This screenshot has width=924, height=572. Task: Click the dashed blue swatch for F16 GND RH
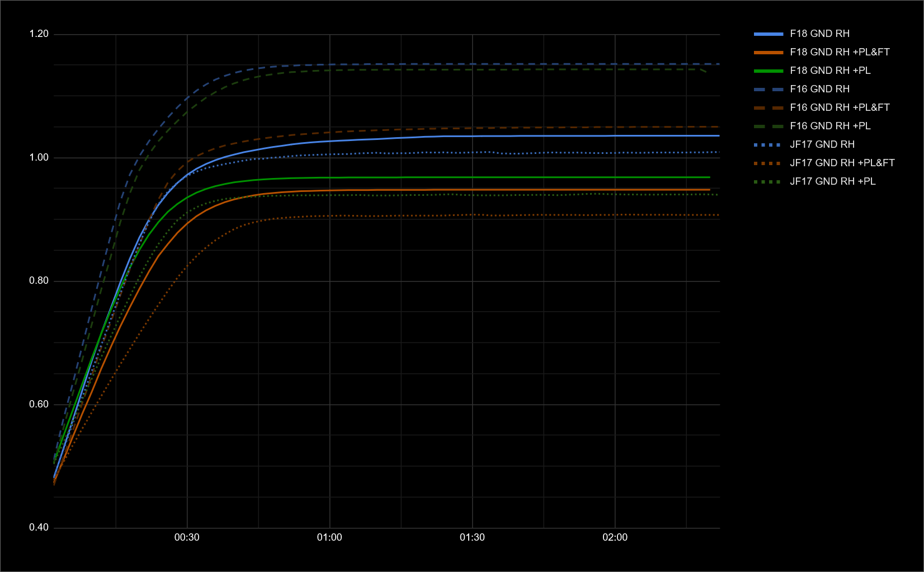(x=768, y=90)
